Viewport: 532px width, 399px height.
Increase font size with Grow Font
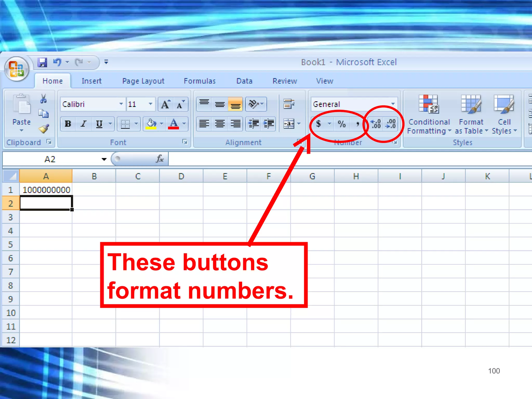pos(165,104)
